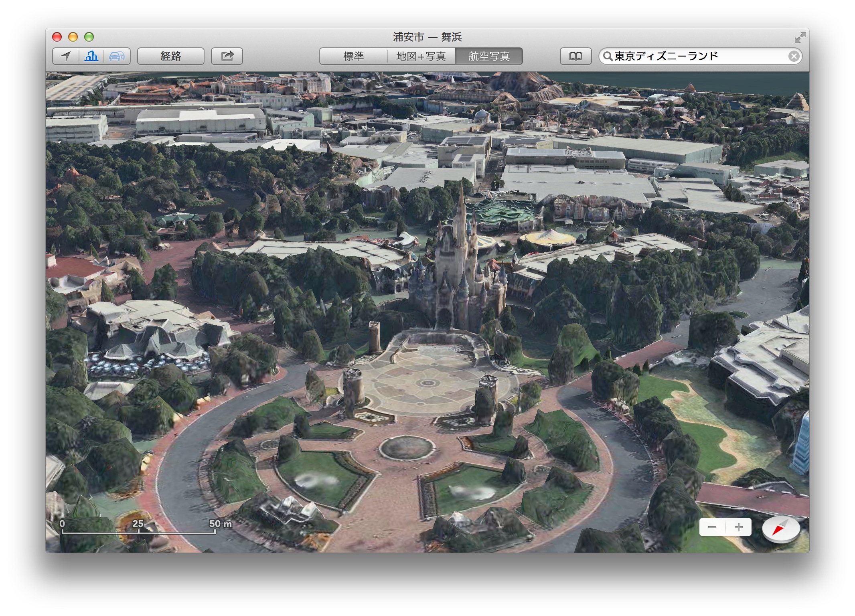Switch to 標準 map view
This screenshot has height=616, width=855.
353,56
